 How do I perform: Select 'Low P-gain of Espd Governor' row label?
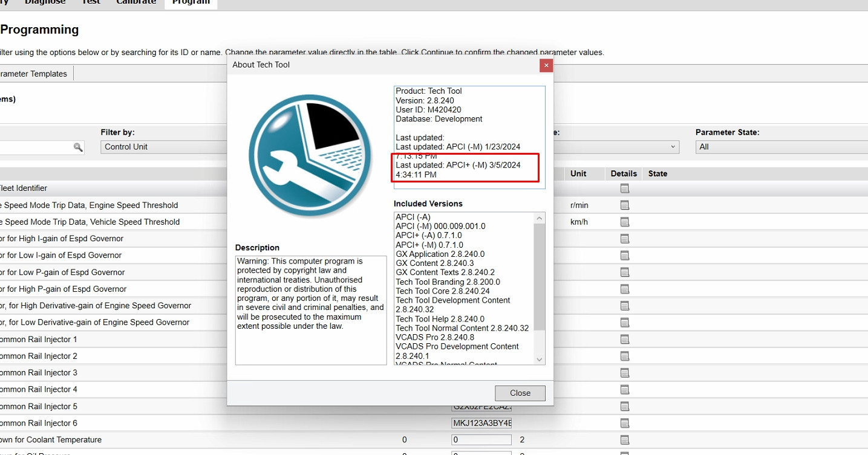[x=62, y=273]
